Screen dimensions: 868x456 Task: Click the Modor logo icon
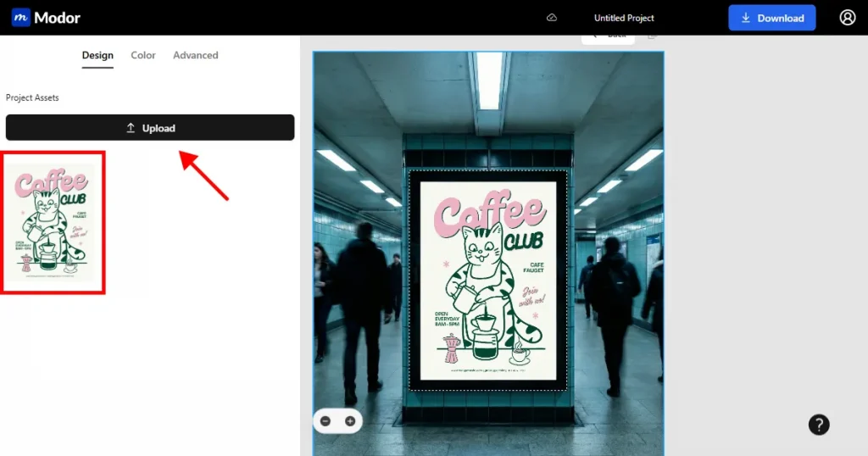point(21,18)
